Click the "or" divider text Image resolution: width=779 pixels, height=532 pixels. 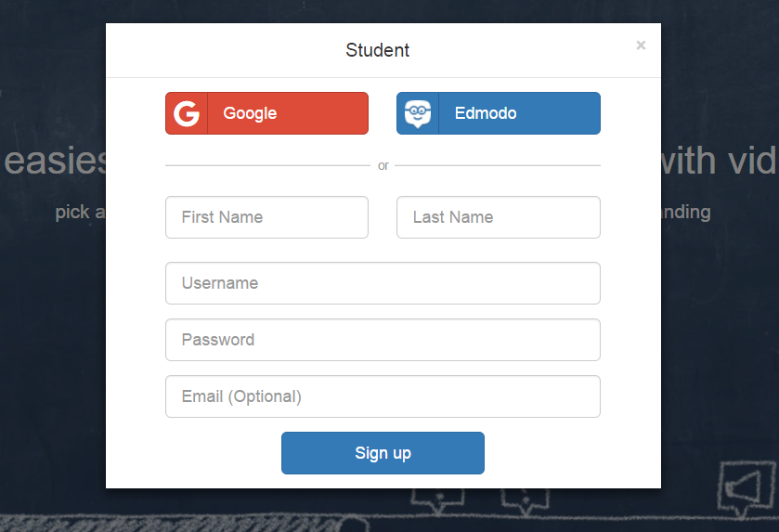(x=383, y=165)
